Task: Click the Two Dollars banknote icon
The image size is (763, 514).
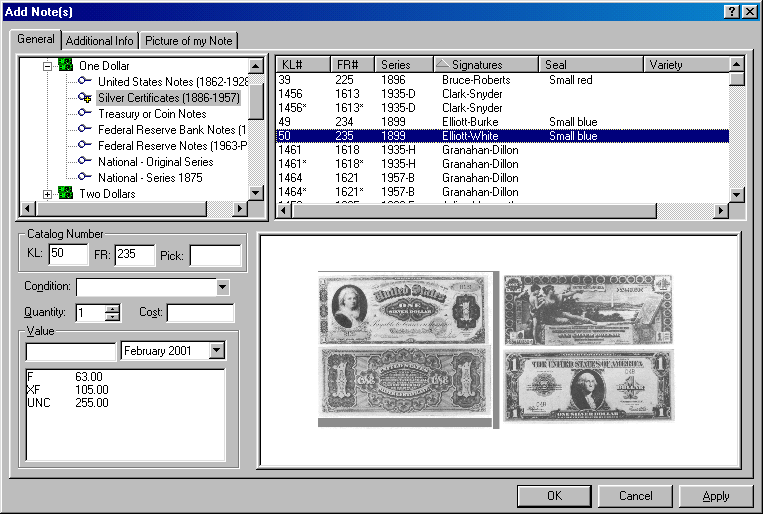Action: point(65,193)
